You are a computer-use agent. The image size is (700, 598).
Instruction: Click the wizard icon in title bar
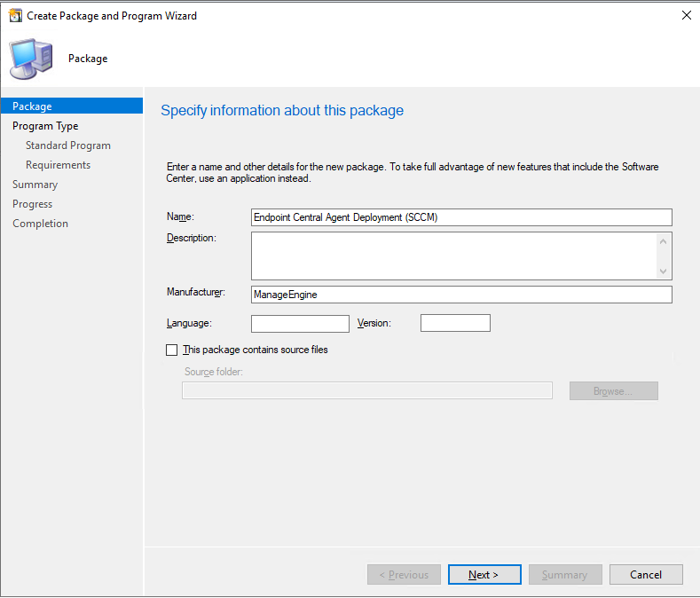coord(15,16)
